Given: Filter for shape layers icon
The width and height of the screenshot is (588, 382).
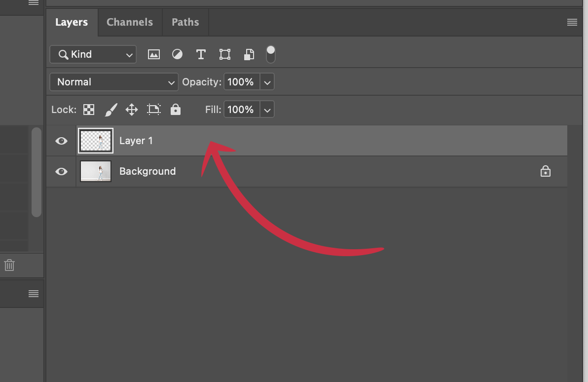Looking at the screenshot, I should [225, 55].
